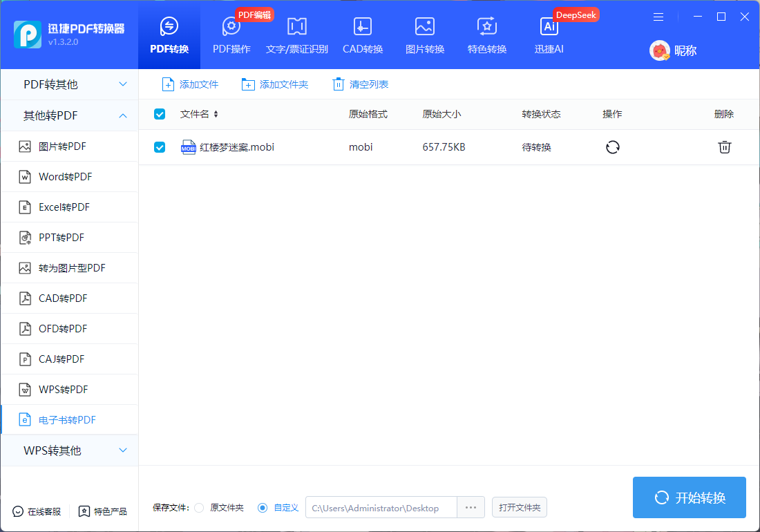Viewport: 760px width, 532px height.
Task: Delete 红楼梦迷案.mobi with trash icon
Action: click(724, 146)
